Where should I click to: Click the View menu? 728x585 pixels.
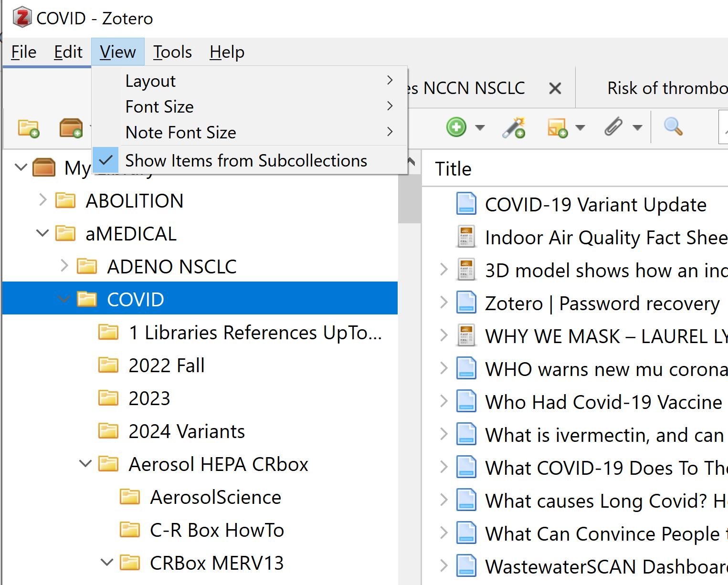[x=118, y=52]
